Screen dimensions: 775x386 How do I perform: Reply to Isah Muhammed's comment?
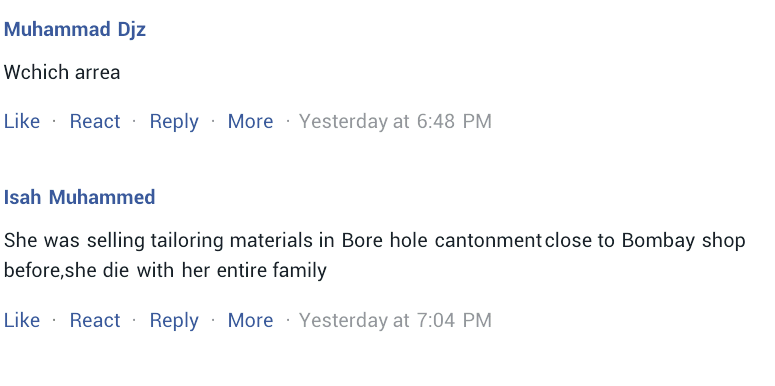[x=174, y=321]
